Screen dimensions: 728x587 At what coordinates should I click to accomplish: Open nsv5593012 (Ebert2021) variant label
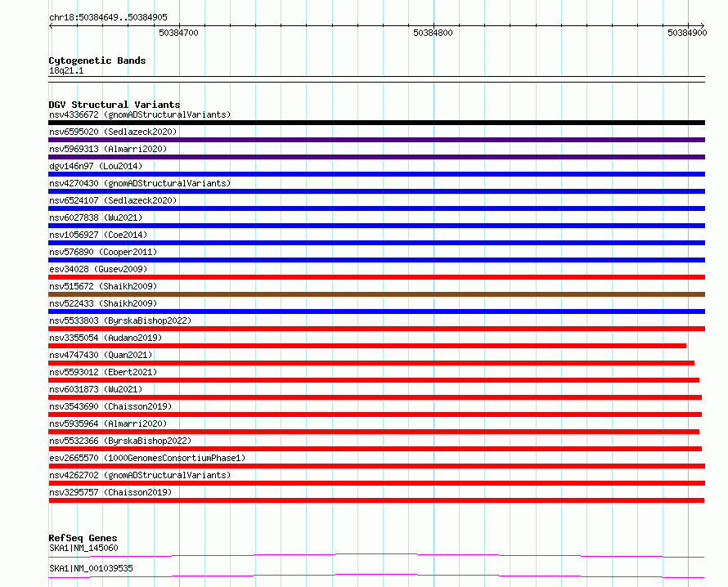[x=103, y=372]
